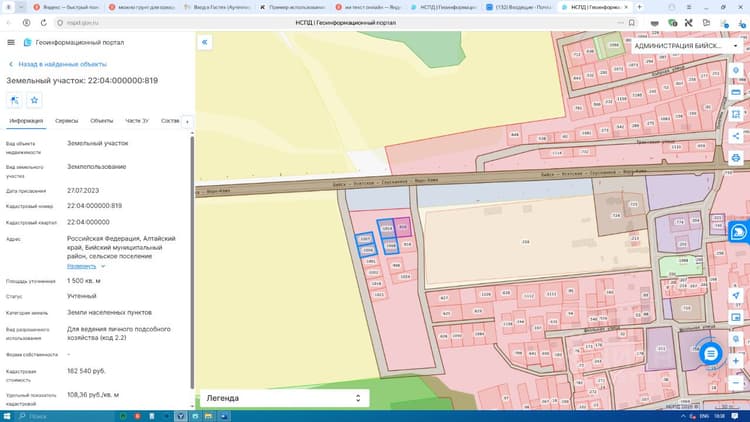Screen dimensions: 750x422
Task: Select the area value 1 500 кв. м
Action: pos(84,281)
